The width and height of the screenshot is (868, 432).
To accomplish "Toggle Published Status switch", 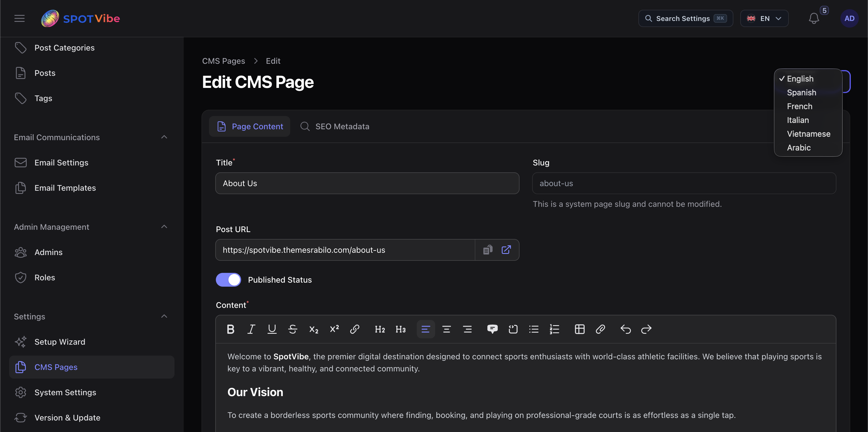I will click(x=228, y=279).
